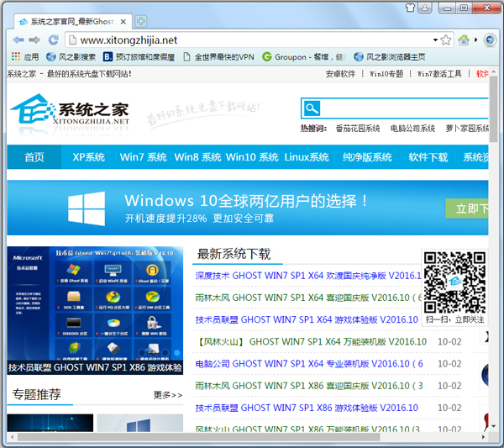
Task: Open address bar history dropdown arrow
Action: tap(435, 40)
